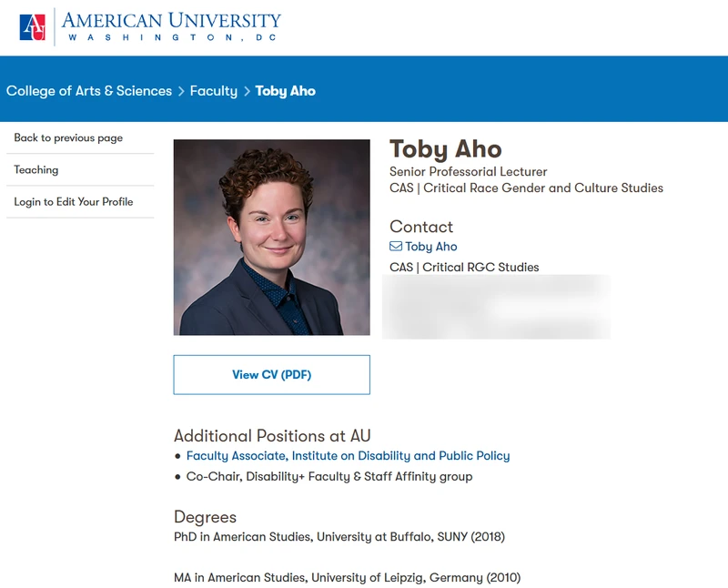Select the Toby Aho name heading
Image resolution: width=728 pixels, height=588 pixels.
446,149
